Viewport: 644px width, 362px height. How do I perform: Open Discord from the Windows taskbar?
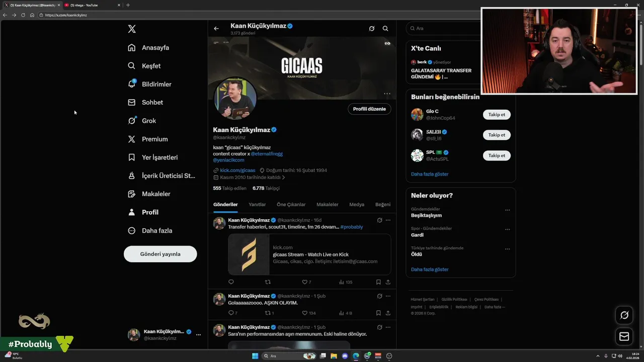point(345,356)
